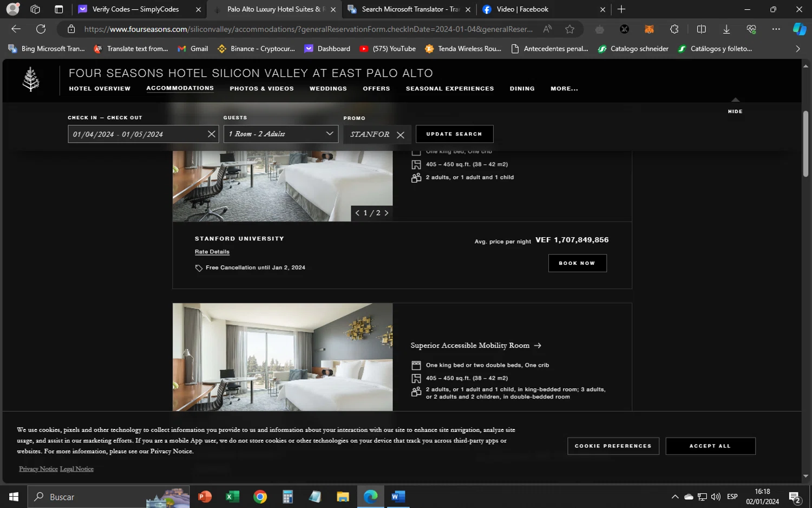
Task: Open the Downloads arrow icon
Action: click(726, 29)
